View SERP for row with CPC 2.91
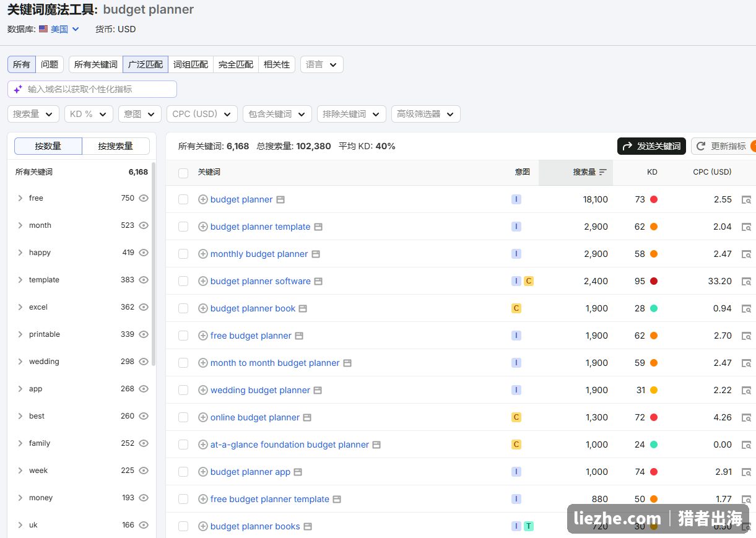Viewport: 756px width, 538px height. [x=747, y=472]
